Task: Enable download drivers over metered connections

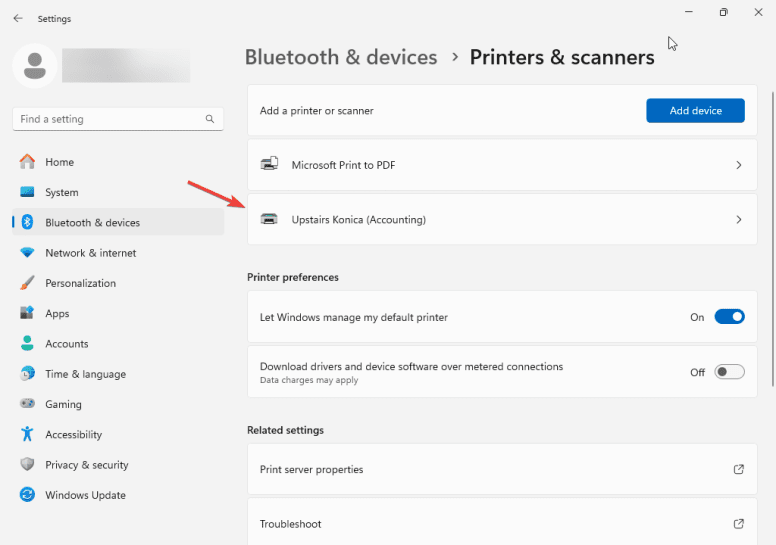Action: (729, 372)
